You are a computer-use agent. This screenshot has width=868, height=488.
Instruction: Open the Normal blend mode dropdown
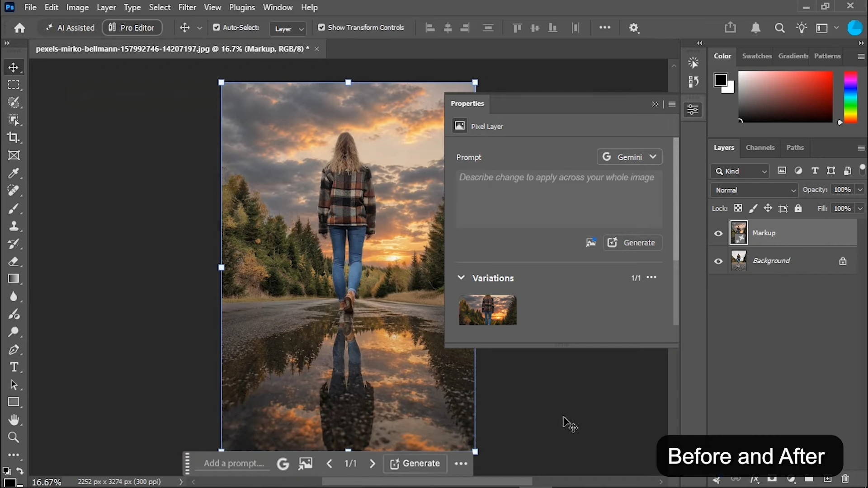[754, 190]
